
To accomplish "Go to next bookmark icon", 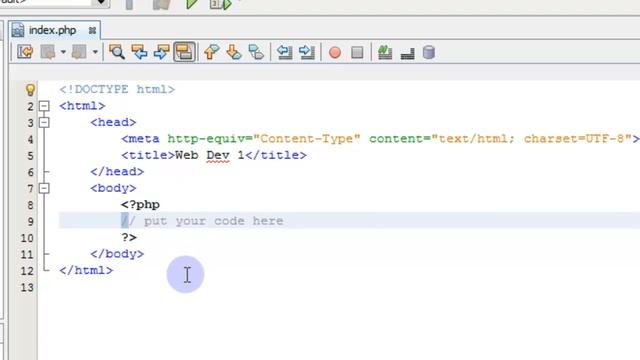I will pyautogui.click(x=234, y=52).
